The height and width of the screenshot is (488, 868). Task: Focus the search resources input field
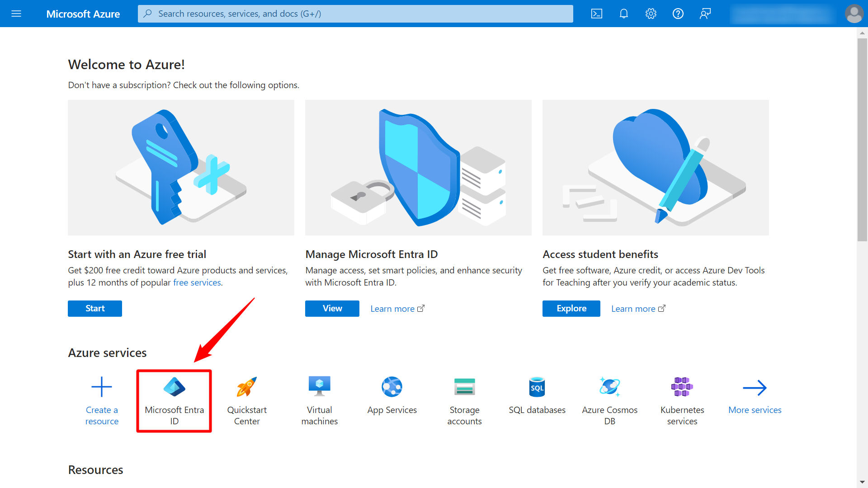[x=355, y=14]
